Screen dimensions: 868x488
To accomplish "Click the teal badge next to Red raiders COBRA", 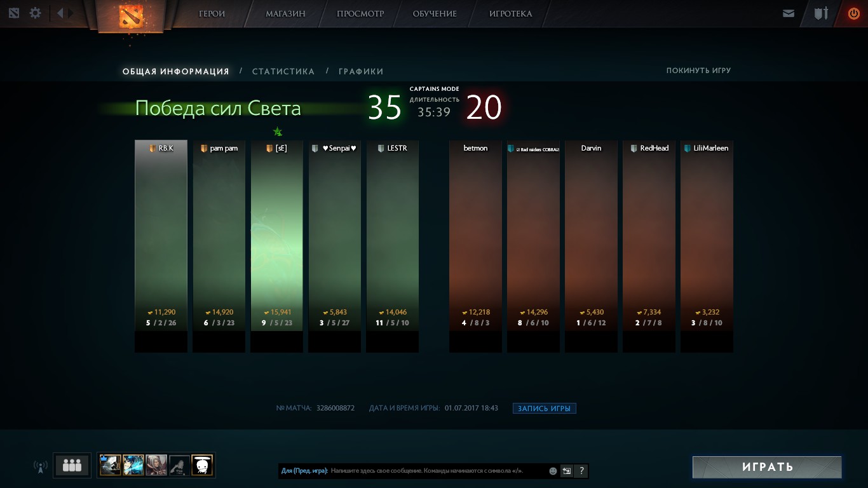I will point(511,148).
